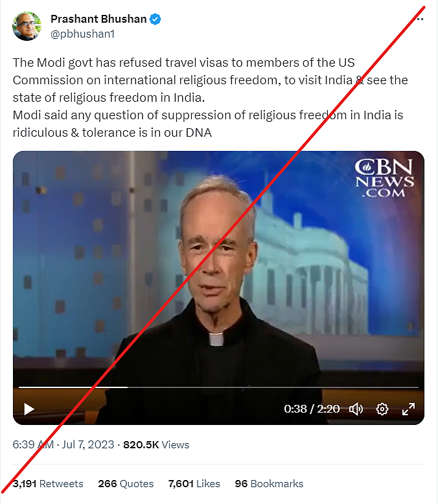This screenshot has width=438, height=504.
Task: Open the tweet's more options menu
Action: [420, 19]
